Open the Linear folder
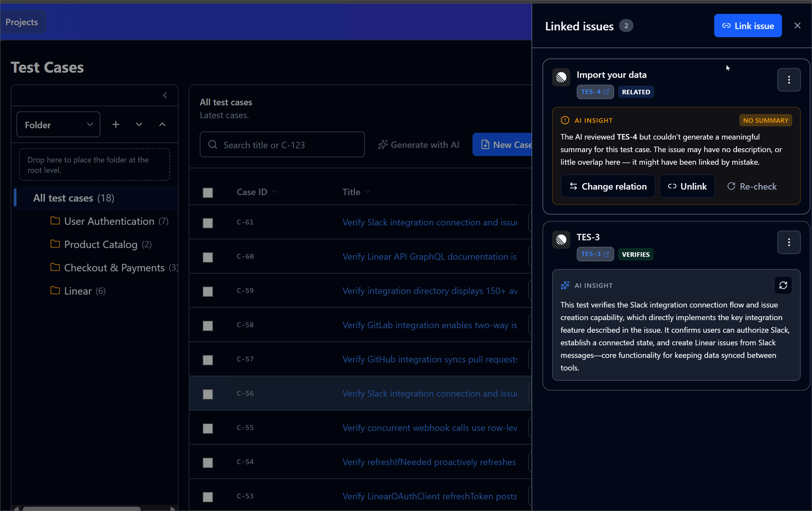This screenshot has width=812, height=511. click(78, 291)
